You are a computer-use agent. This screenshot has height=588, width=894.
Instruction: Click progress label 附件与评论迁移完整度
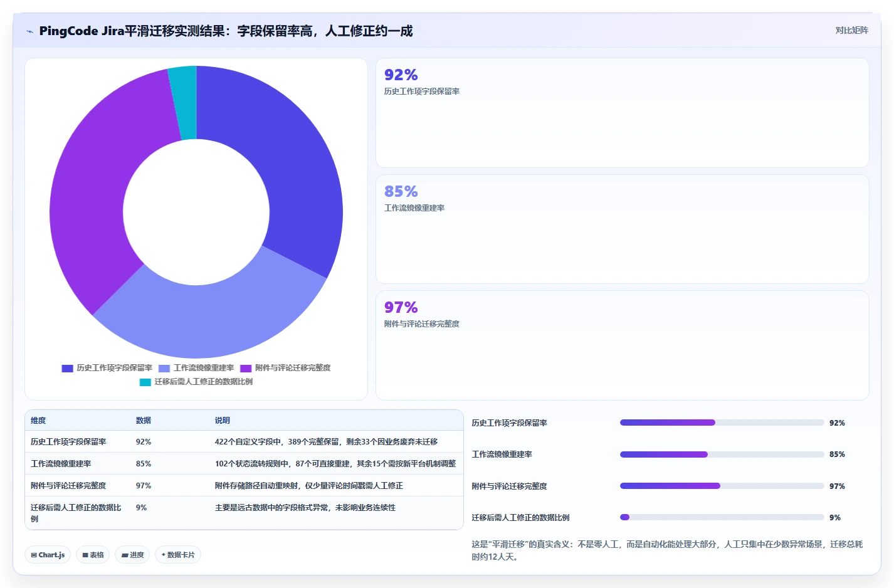tap(509, 486)
